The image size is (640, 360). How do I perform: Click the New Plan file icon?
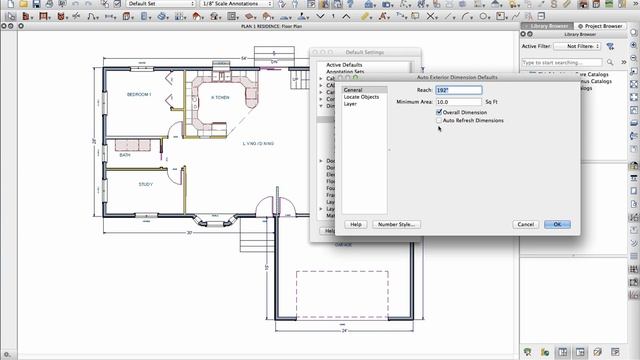[10, 4]
